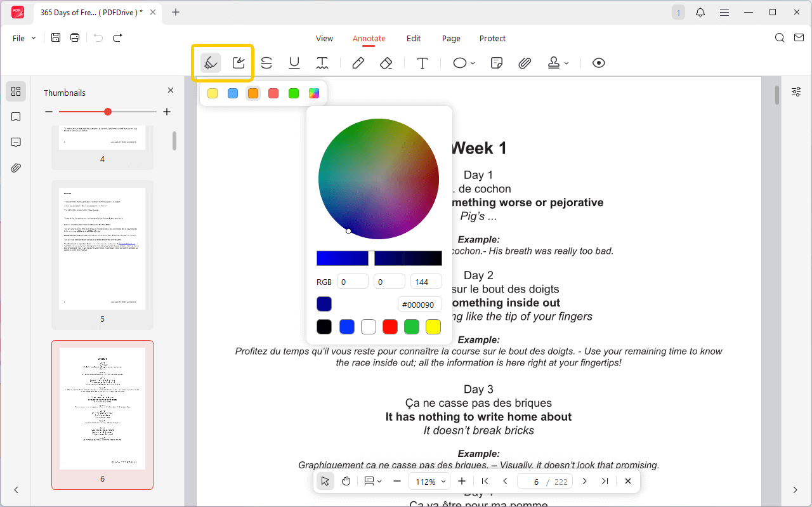Screen dimensions: 812x507
Task: Click the page 6 thumbnail
Action: coord(102,409)
